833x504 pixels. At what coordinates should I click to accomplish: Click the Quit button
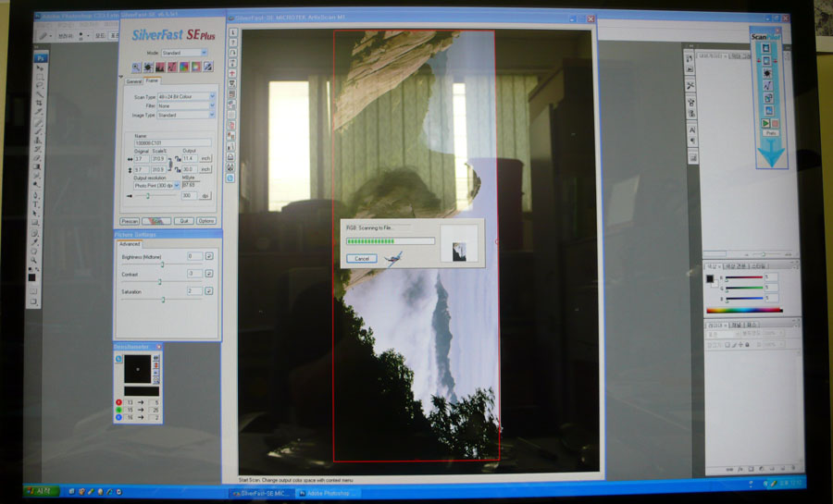[x=184, y=221]
